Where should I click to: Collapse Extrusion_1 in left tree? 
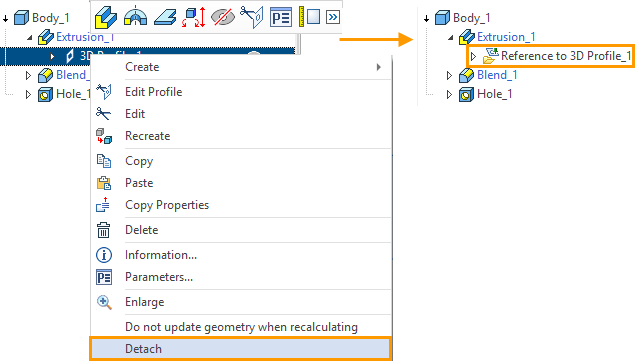[30, 37]
